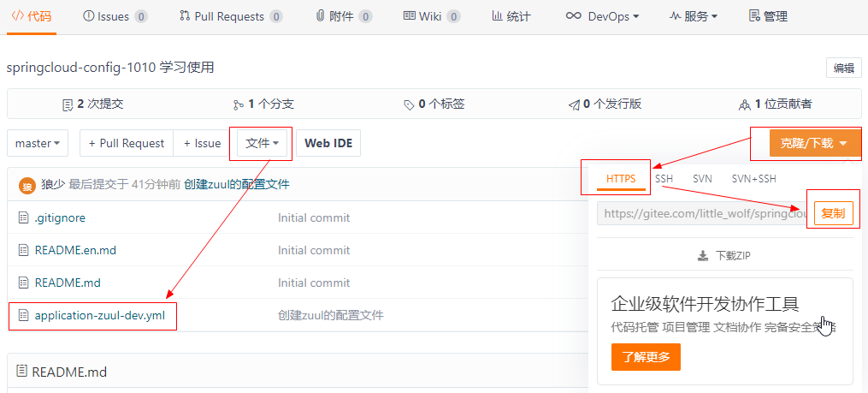Open the 代码 tab
Image resolution: width=868 pixels, height=393 pixels.
[x=31, y=16]
